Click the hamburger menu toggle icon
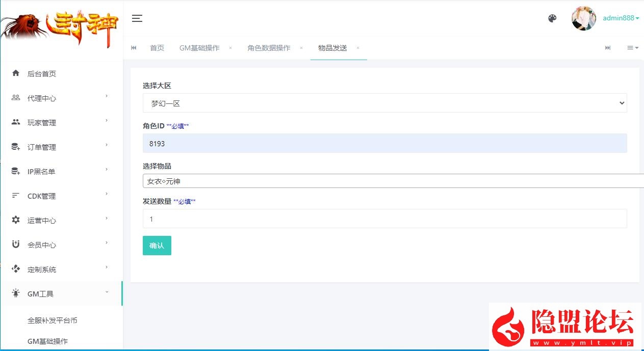The image size is (644, 351). pos(137,18)
